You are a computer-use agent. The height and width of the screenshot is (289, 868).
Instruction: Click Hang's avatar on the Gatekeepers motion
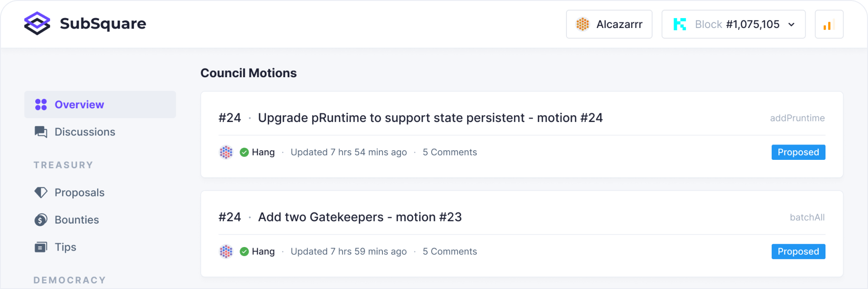tap(226, 252)
